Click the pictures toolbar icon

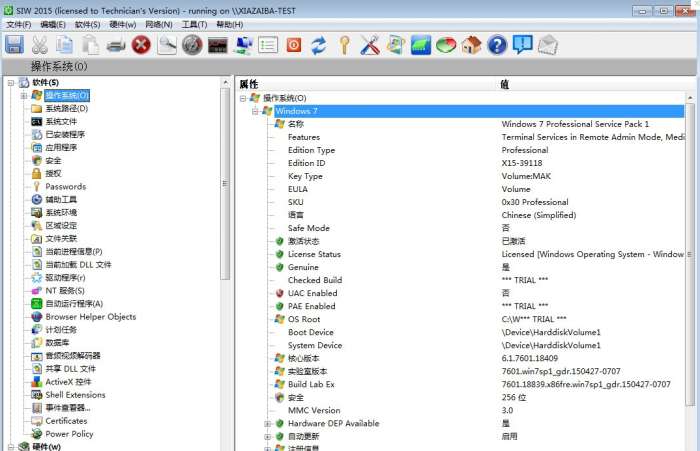(396, 45)
